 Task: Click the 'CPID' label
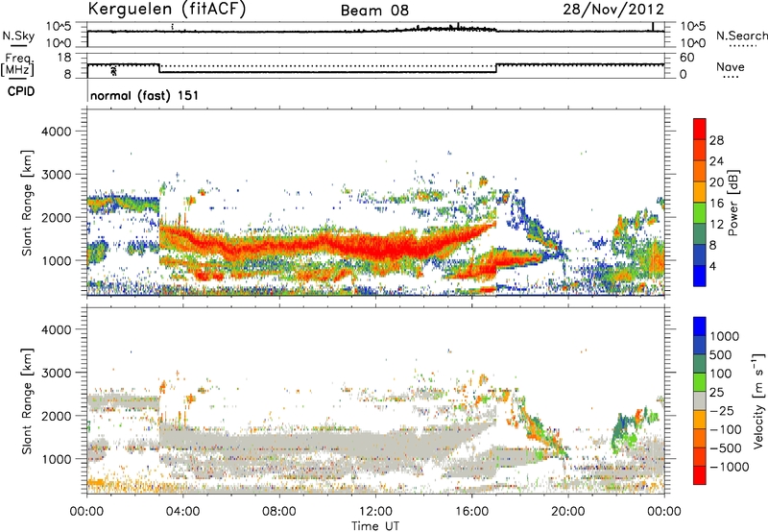point(21,91)
